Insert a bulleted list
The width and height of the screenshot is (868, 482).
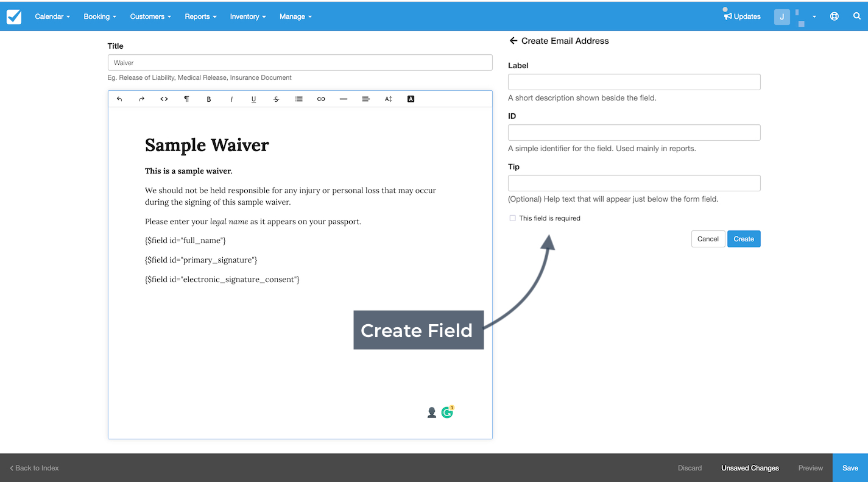298,99
